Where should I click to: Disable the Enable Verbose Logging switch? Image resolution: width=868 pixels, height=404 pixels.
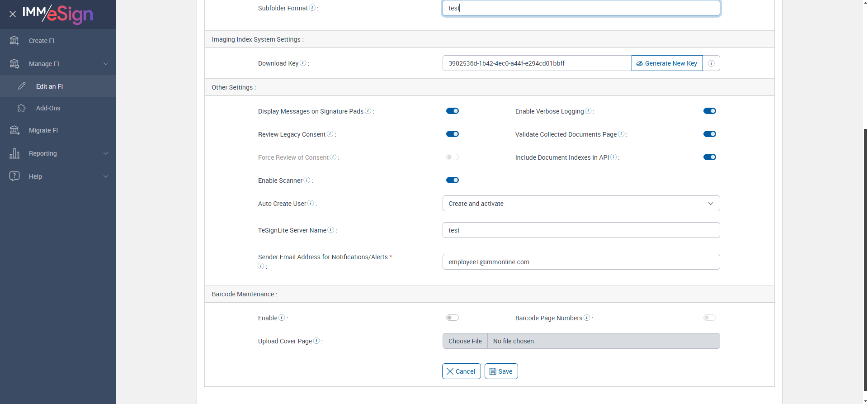(x=709, y=111)
